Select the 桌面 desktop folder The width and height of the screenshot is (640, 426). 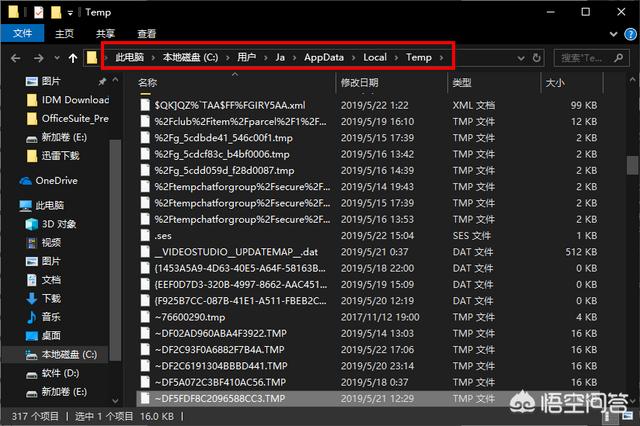[x=51, y=335]
